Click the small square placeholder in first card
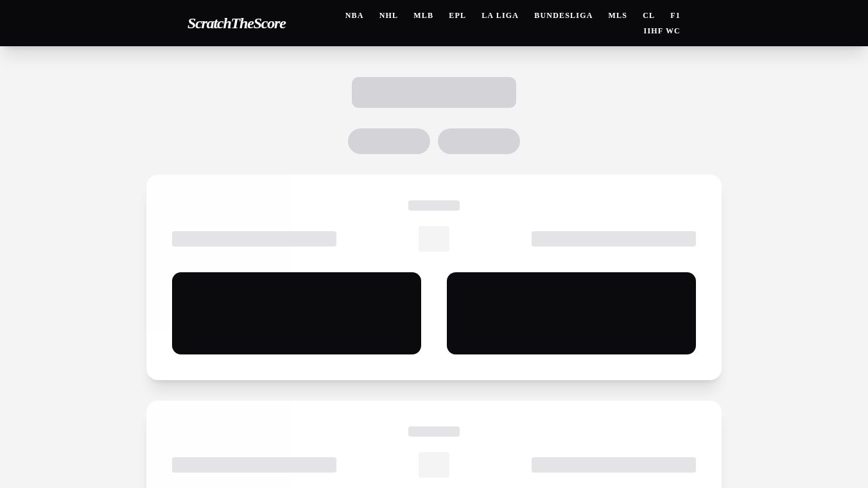Image resolution: width=868 pixels, height=488 pixels. (x=434, y=239)
